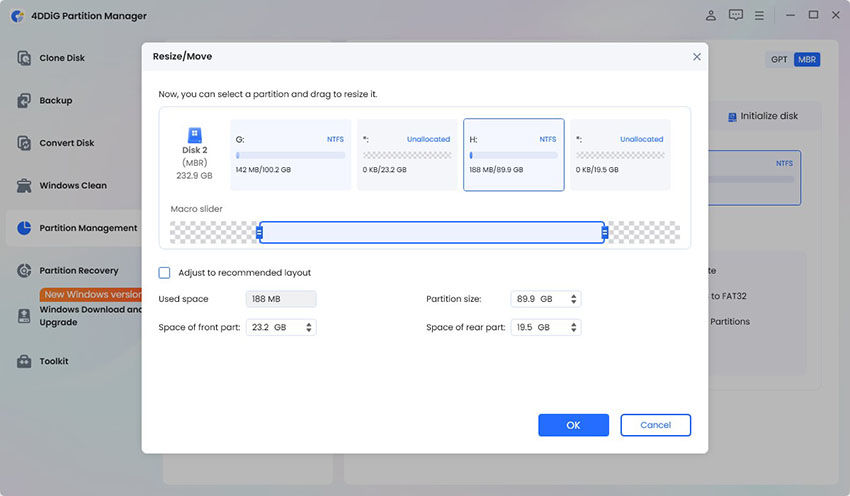The image size is (850, 496).
Task: Click the Space of rear part spinner arrows
Action: (574, 327)
